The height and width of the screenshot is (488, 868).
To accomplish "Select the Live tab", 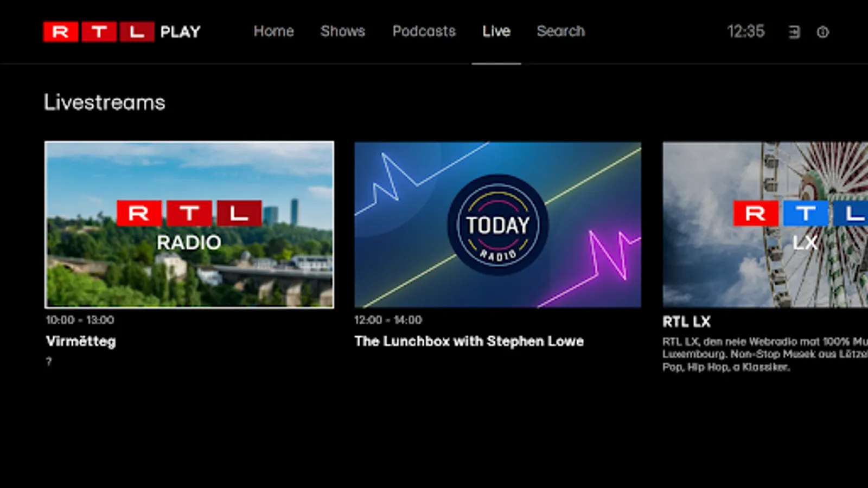I will [x=496, y=31].
